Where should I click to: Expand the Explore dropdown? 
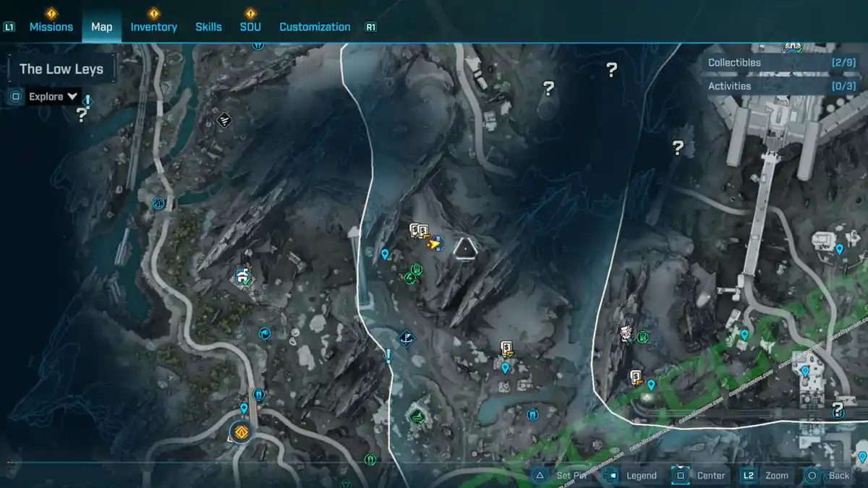click(x=53, y=96)
